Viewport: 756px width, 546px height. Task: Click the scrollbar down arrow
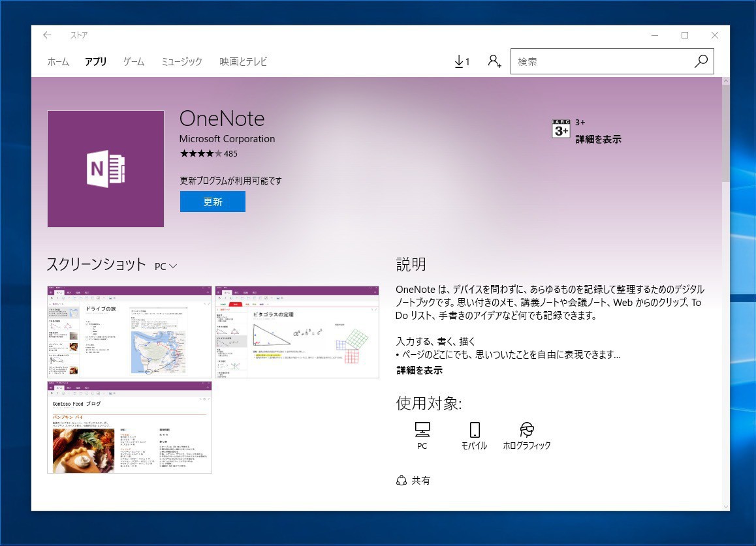(725, 506)
